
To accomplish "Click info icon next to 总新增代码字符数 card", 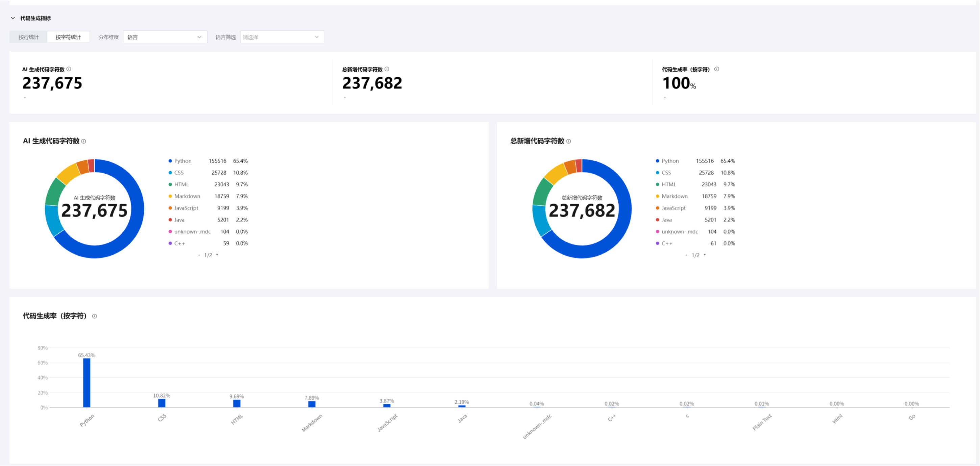I will coord(387,69).
